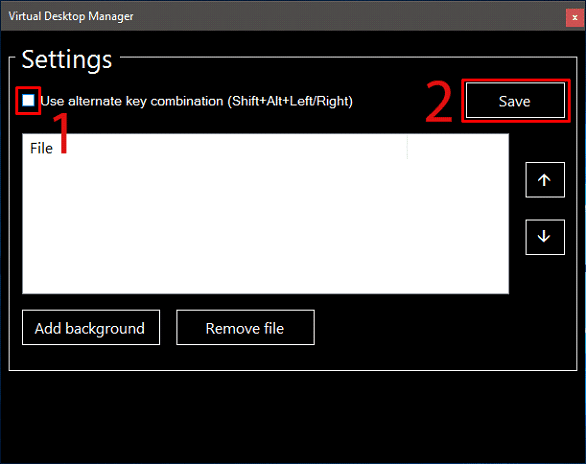
Task: Click the upward arrow icon beside the list
Action: tap(544, 180)
